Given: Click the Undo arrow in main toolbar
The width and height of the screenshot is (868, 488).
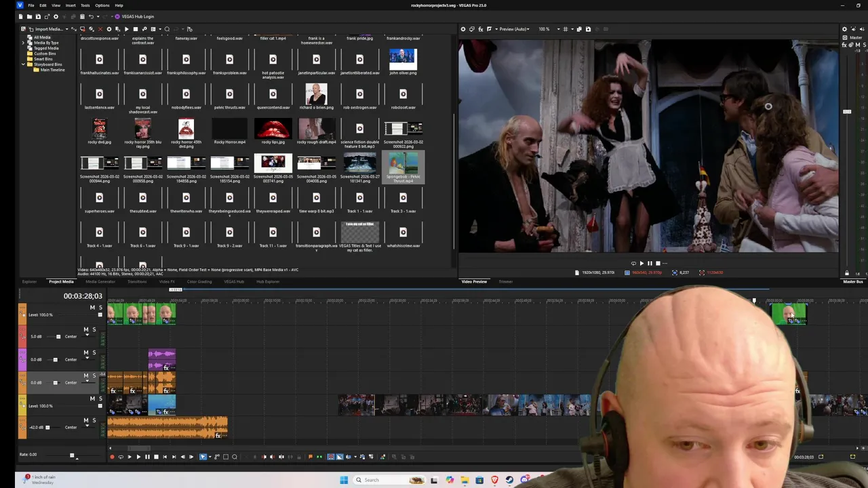Looking at the screenshot, I should click(91, 16).
